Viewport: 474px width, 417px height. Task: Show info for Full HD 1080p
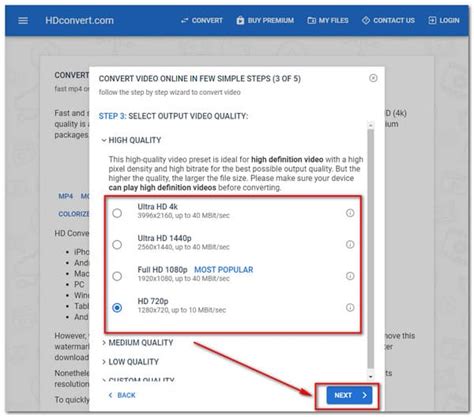pos(350,276)
